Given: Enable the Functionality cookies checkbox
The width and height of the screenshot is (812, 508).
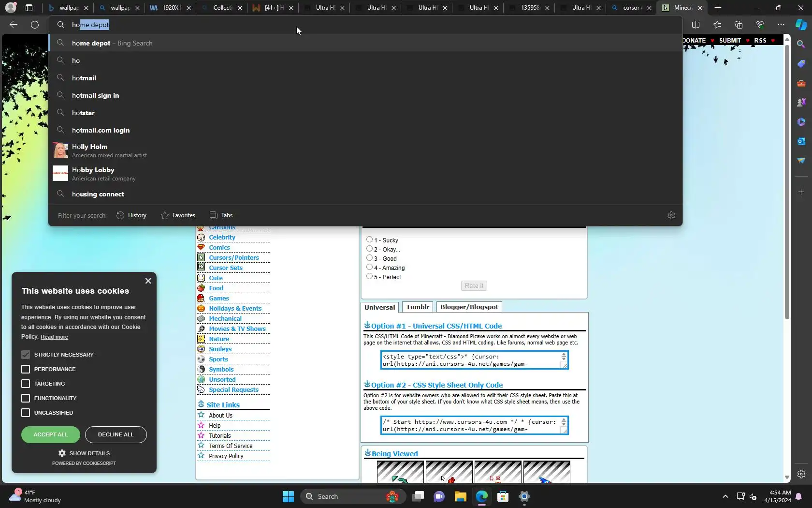Looking at the screenshot, I should pyautogui.click(x=26, y=398).
